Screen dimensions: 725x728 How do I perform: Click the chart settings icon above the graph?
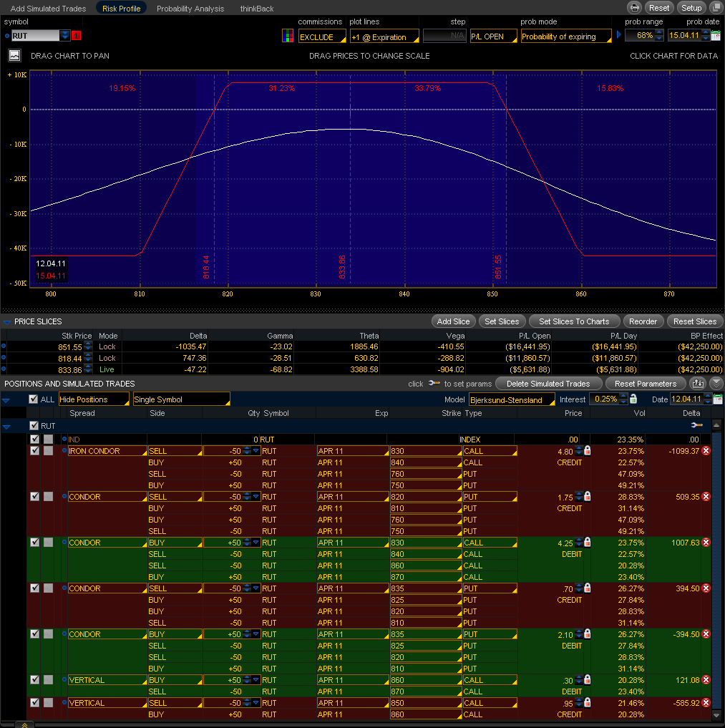click(x=14, y=56)
